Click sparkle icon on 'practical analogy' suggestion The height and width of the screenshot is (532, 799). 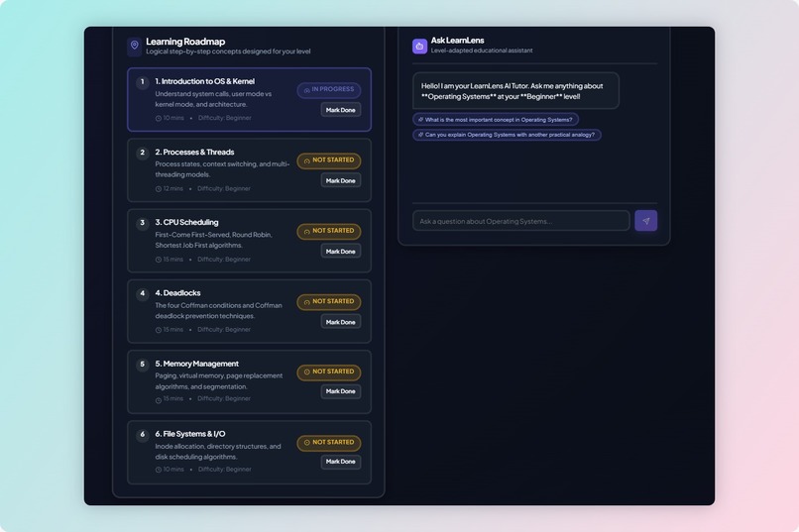coord(420,135)
